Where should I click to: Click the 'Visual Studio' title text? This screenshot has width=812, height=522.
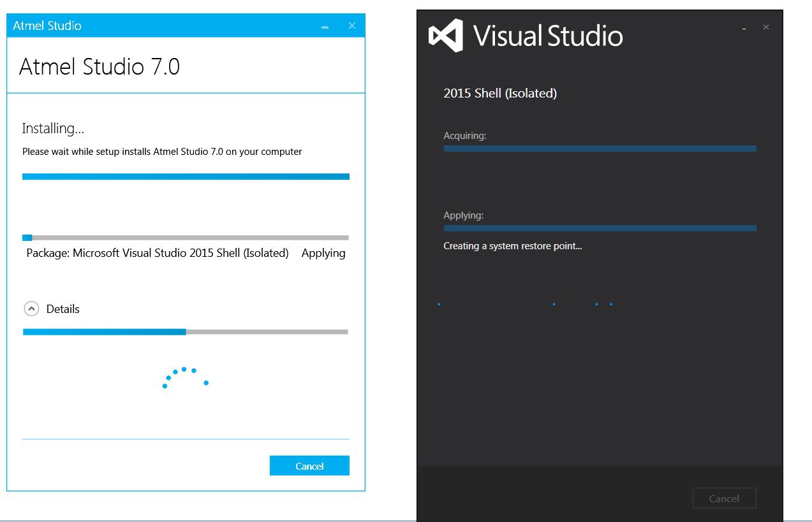pyautogui.click(x=548, y=36)
